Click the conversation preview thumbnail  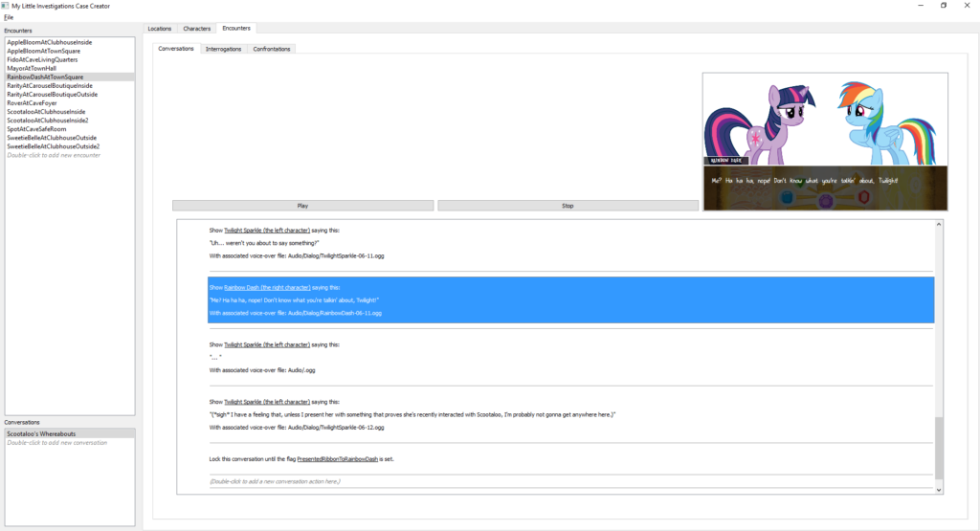tap(825, 142)
